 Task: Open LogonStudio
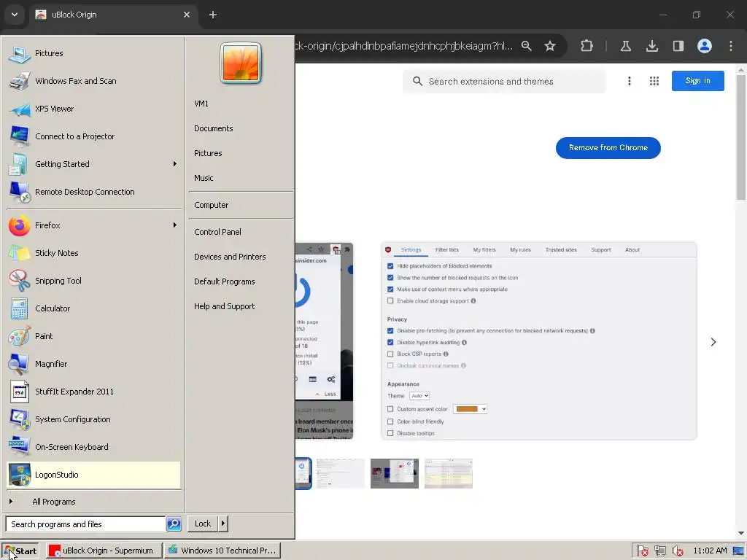[94, 474]
